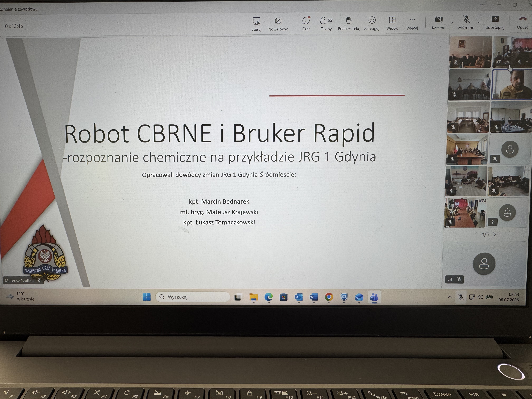532x399 pixels.
Task: Toggle the muted microphone icon in system tray
Action: [461, 297]
